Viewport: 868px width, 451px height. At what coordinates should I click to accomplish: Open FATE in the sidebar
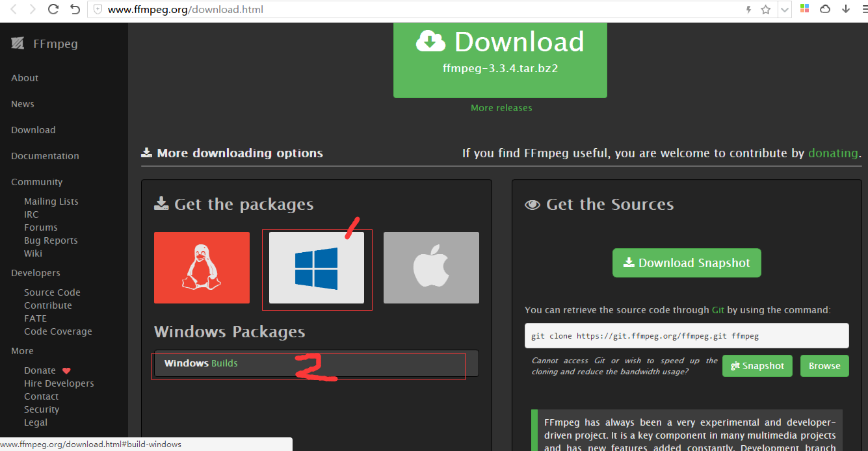pos(36,318)
